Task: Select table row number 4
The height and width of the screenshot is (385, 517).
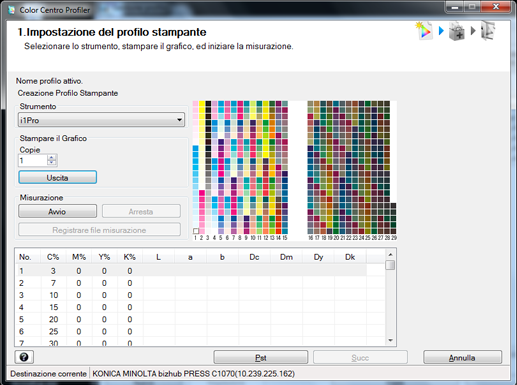Action: pos(191,307)
